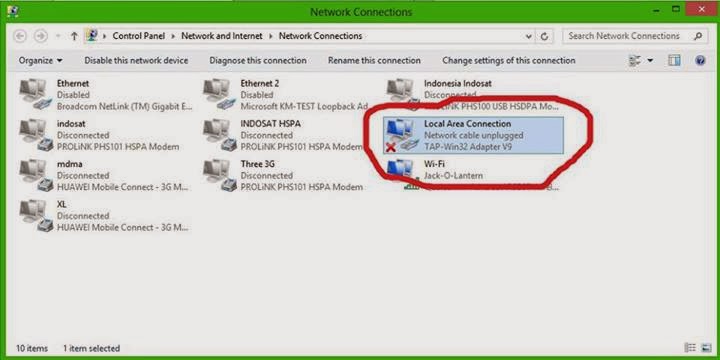Click the Change your view icon
This screenshot has width=720, height=360.
[635, 60]
